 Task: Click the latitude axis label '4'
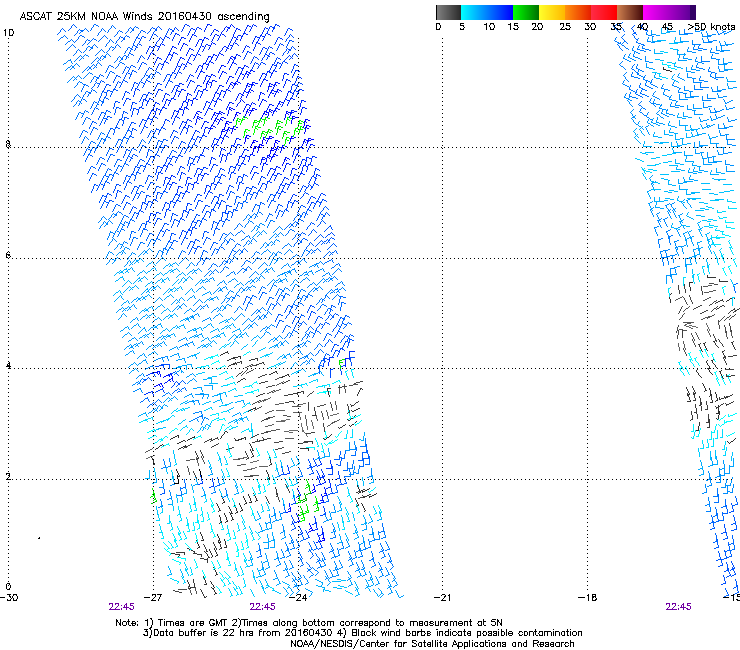[8, 366]
